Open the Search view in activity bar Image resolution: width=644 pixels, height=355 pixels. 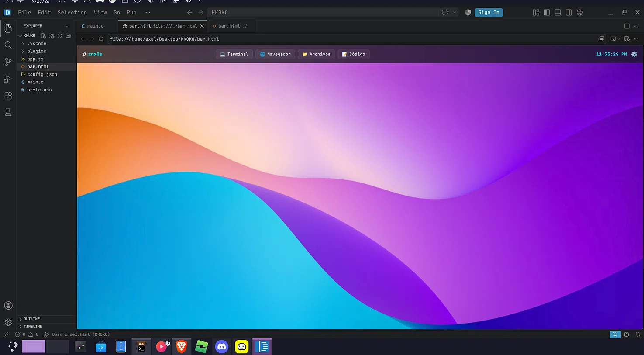coord(8,45)
